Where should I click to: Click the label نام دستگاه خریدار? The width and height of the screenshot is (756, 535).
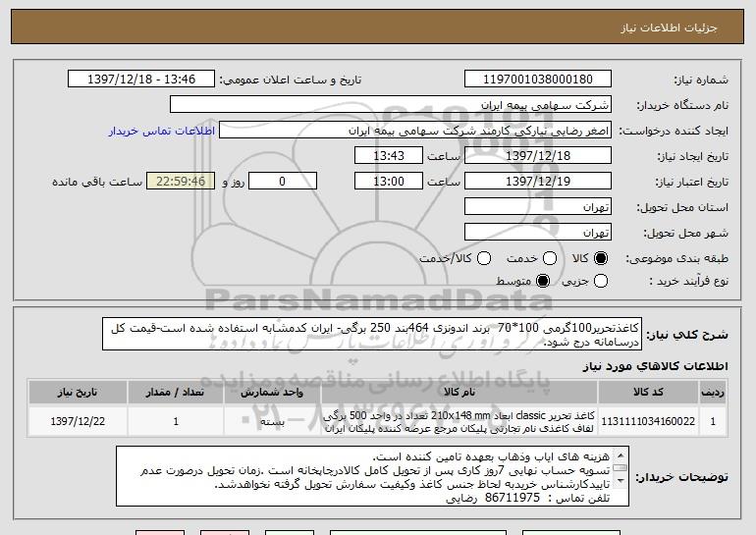(682, 106)
